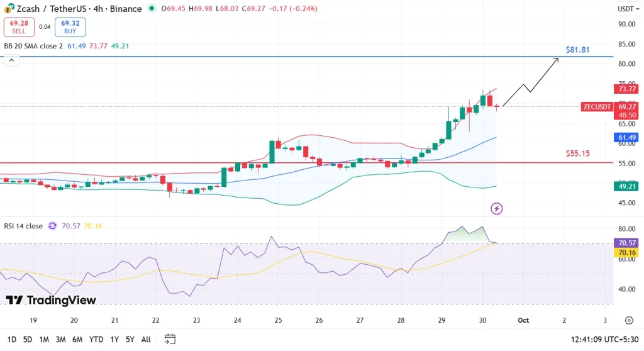Switch to the YTD time range
This screenshot has width=644, height=351.
click(x=96, y=339)
